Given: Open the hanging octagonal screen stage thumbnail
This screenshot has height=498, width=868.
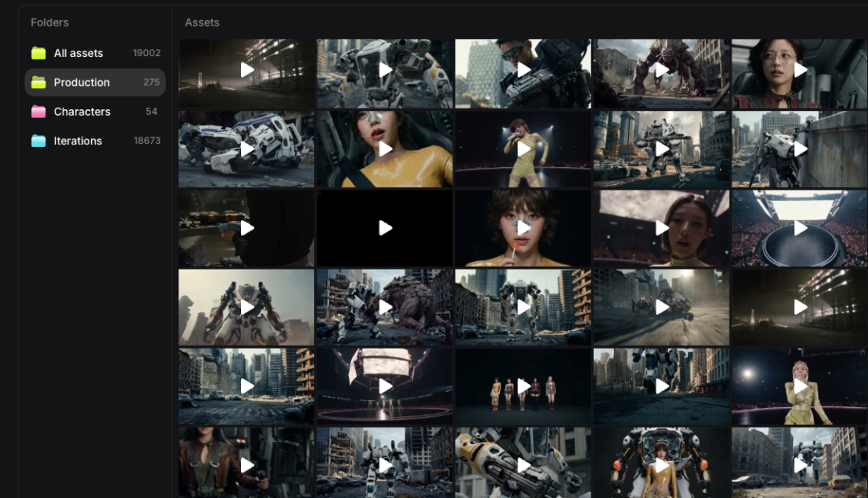Looking at the screenshot, I should (x=385, y=386).
